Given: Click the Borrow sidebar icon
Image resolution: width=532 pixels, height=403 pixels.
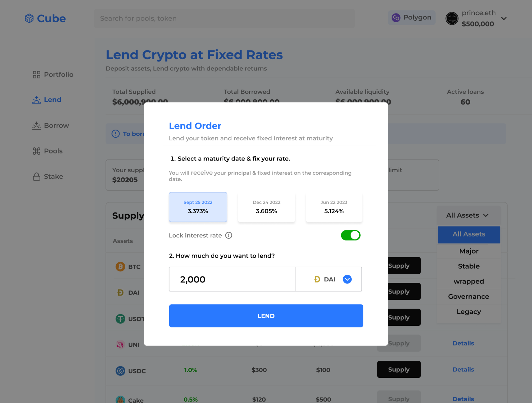Looking at the screenshot, I should (x=36, y=125).
